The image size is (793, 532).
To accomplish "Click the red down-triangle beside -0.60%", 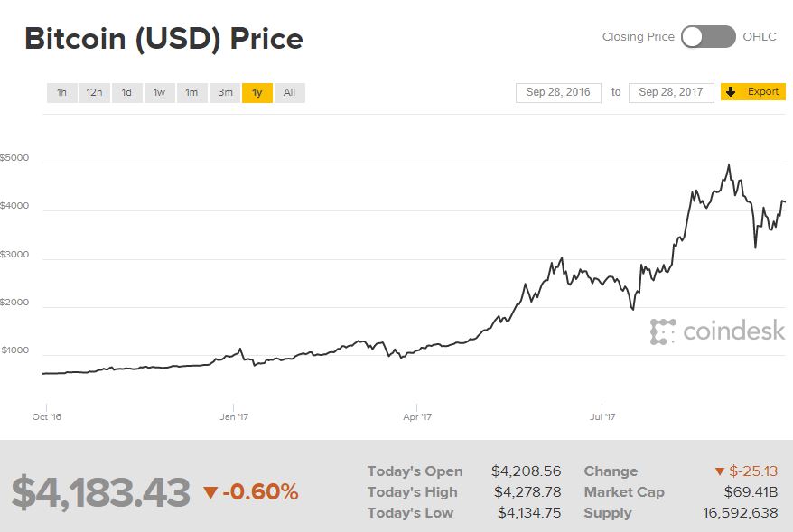I will [210, 492].
